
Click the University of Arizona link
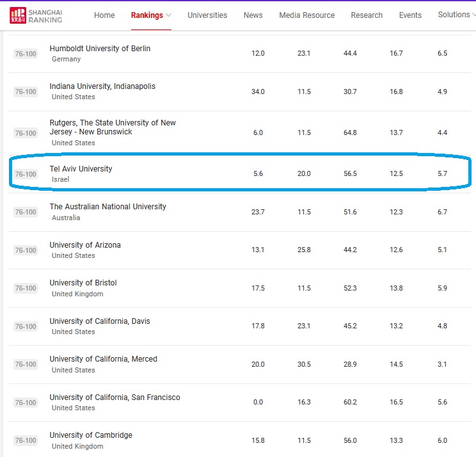[x=85, y=245]
